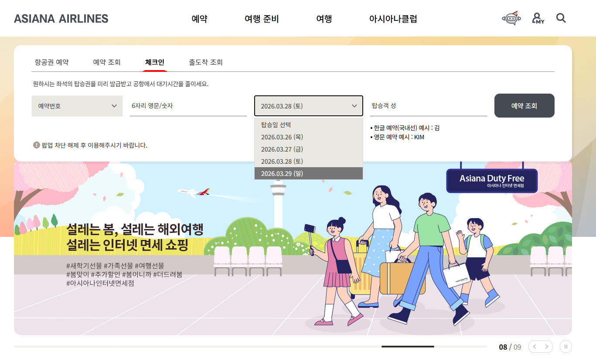Image resolution: width=596 pixels, height=364 pixels.
Task: Go to previous banner slide
Action: pyautogui.click(x=535, y=347)
